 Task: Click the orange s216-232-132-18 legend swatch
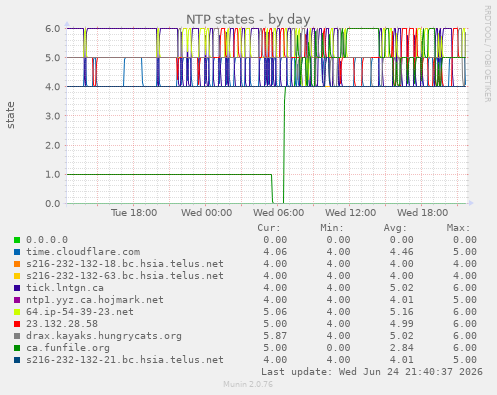(17, 264)
